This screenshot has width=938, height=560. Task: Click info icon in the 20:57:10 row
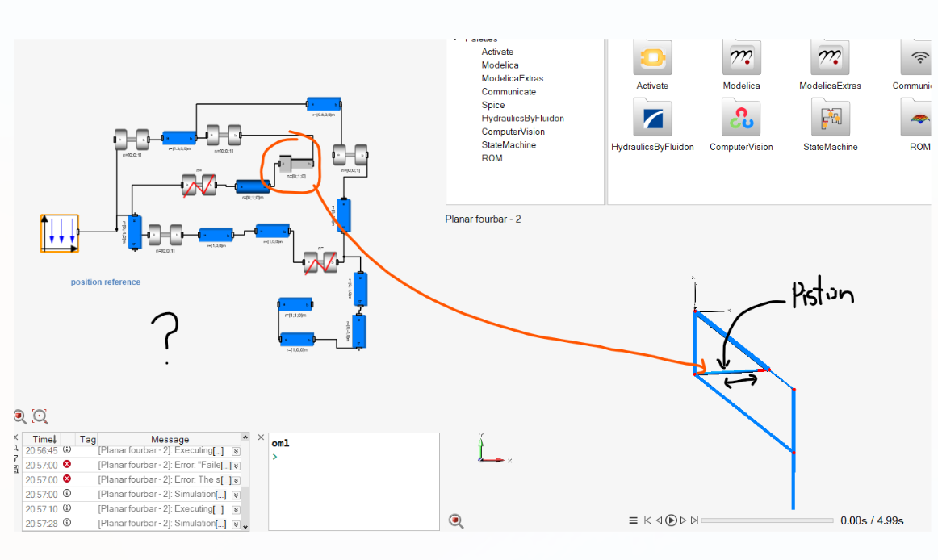point(67,508)
